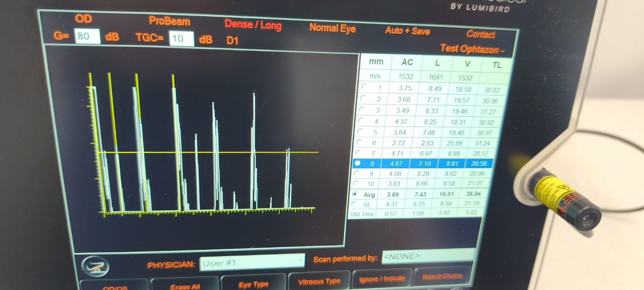Click the Auto + Save mode label
The width and height of the screenshot is (644, 290).
(x=407, y=31)
